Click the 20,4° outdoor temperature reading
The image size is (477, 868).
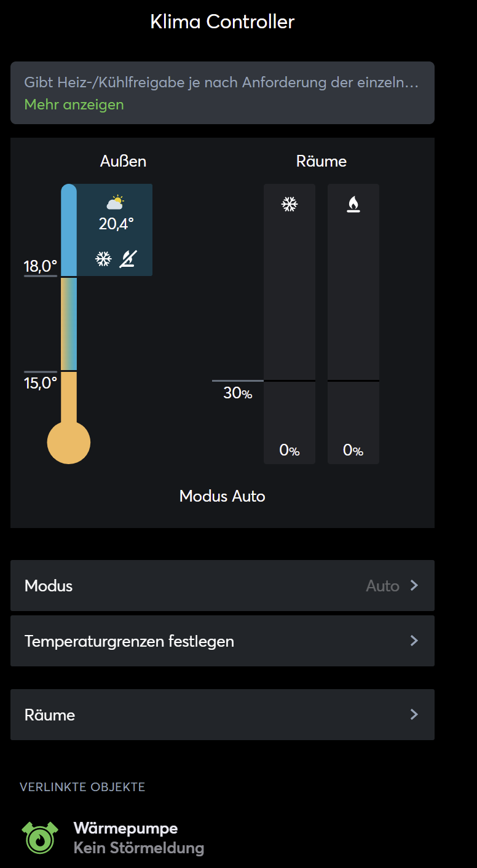point(116,224)
